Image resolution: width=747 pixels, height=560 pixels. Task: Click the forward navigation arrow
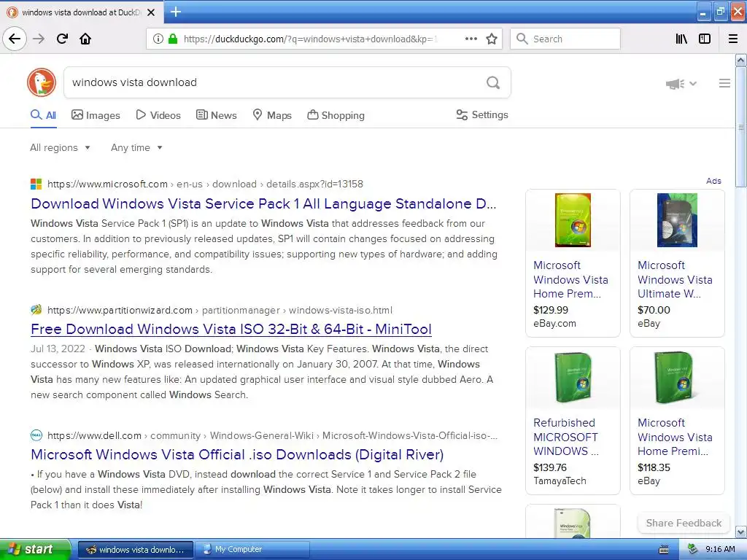click(39, 39)
